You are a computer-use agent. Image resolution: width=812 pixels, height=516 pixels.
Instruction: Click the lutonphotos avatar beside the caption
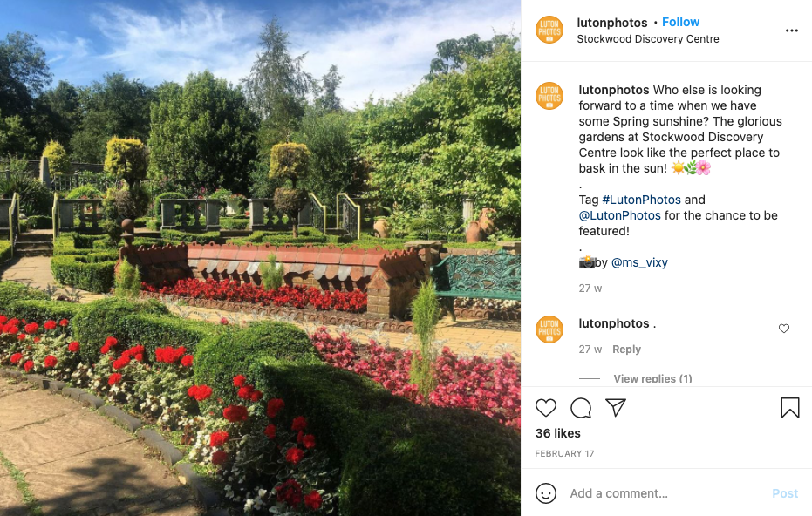coord(549,96)
